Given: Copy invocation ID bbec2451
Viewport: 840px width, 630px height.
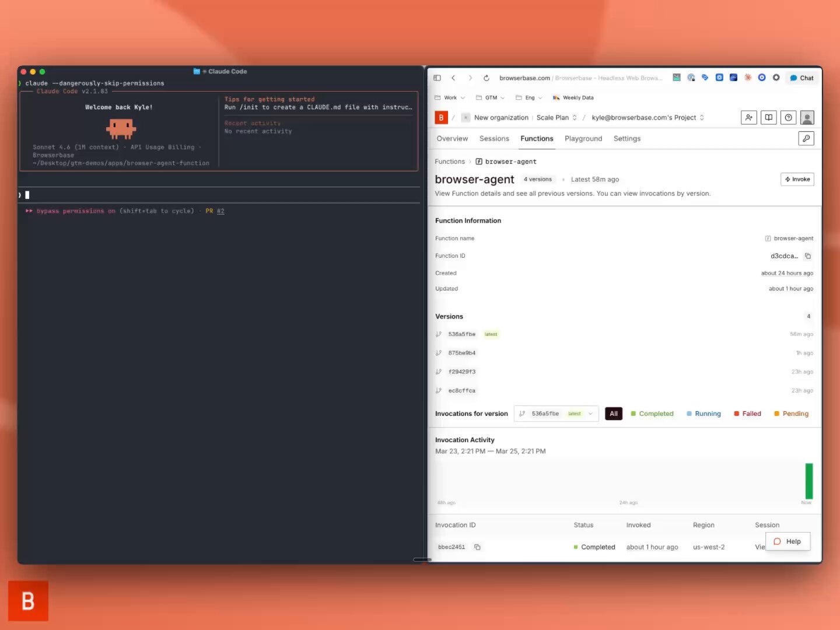Looking at the screenshot, I should tap(477, 547).
